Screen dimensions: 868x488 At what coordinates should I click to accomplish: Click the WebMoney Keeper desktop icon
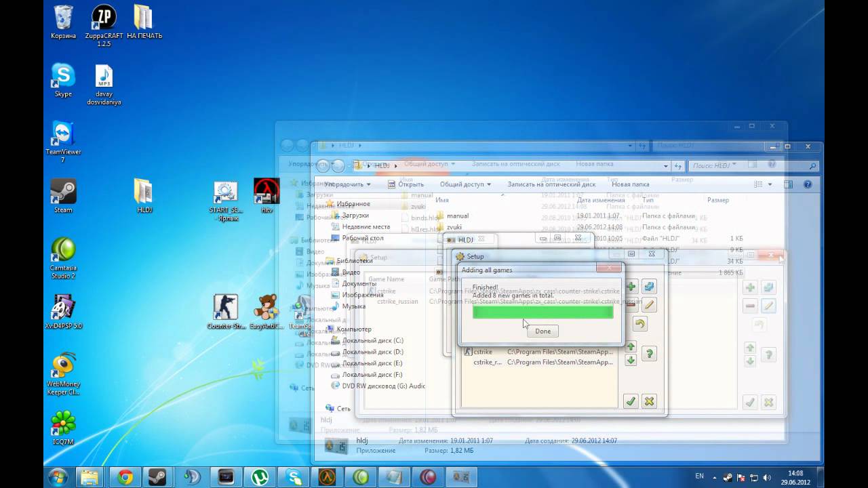pos(63,374)
